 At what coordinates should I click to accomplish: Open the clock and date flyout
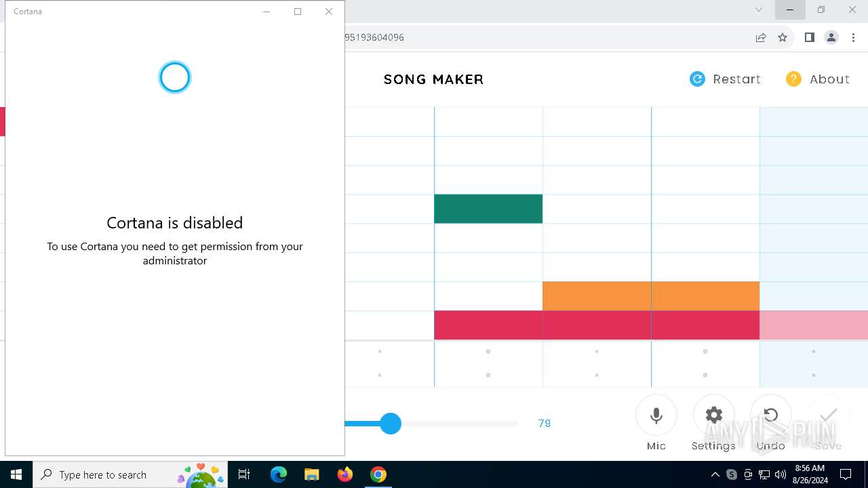(x=810, y=474)
